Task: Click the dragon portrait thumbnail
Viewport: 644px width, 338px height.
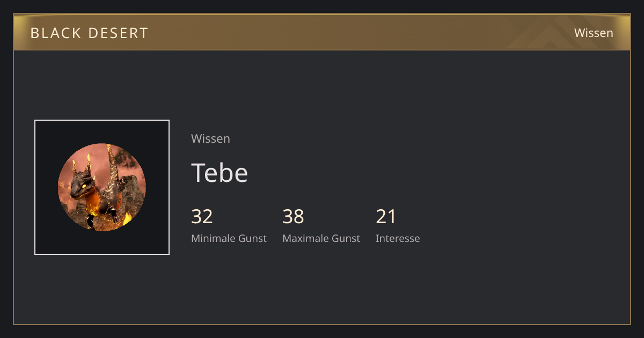Action: 102,187
